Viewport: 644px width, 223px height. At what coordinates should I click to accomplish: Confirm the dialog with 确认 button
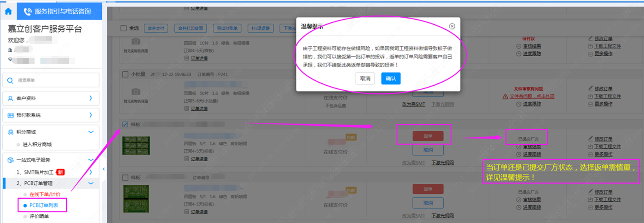[391, 78]
